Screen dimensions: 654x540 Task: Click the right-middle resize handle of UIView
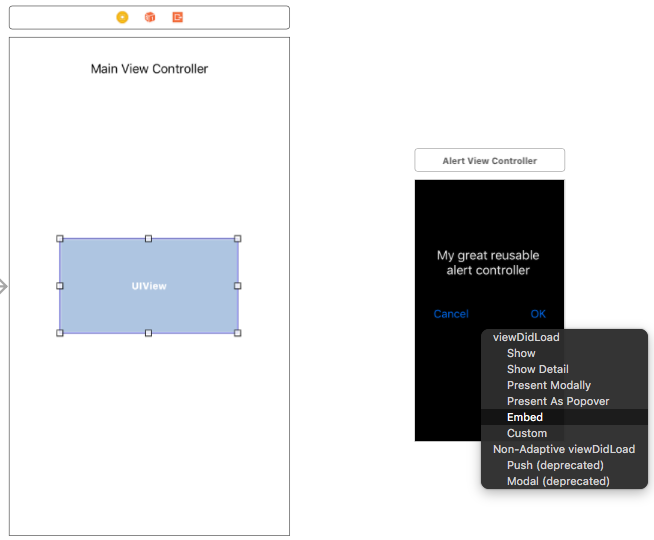point(238,286)
